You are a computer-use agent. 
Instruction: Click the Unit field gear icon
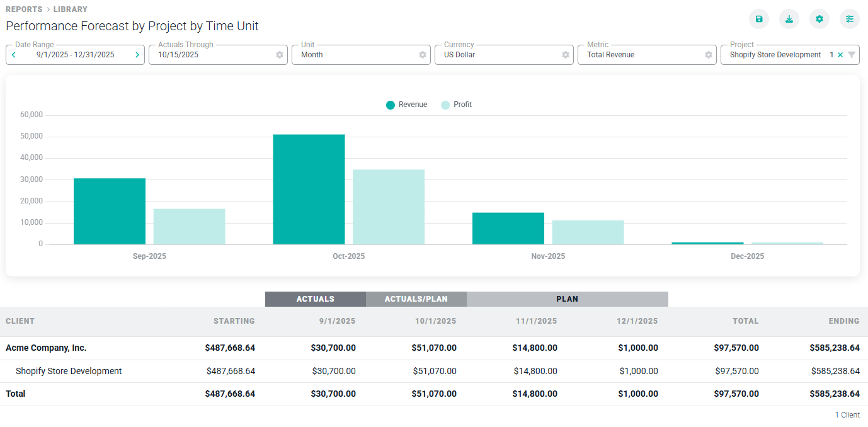(423, 55)
